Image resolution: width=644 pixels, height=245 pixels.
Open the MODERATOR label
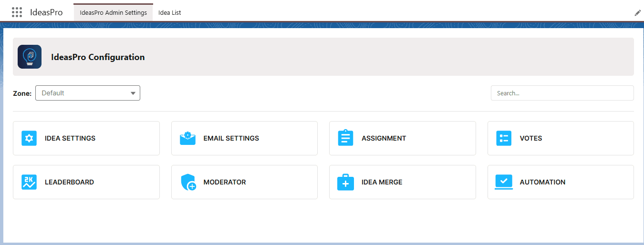pos(225,182)
